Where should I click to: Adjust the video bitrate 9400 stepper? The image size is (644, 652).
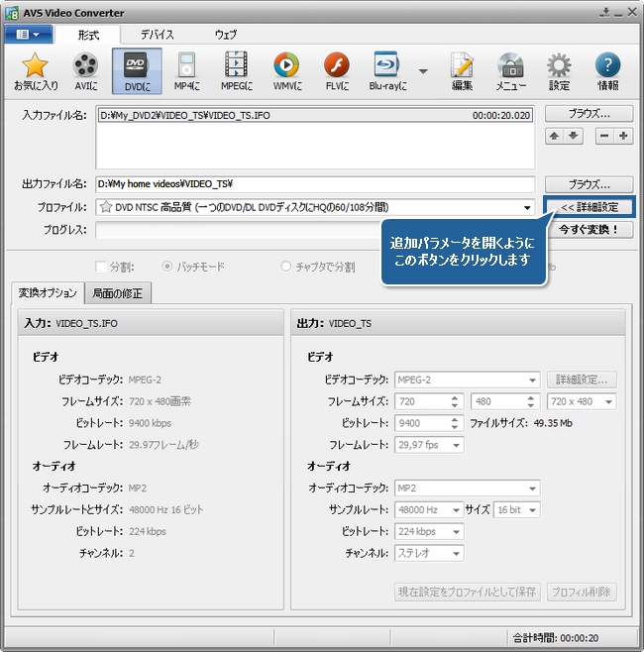pyautogui.click(x=455, y=423)
